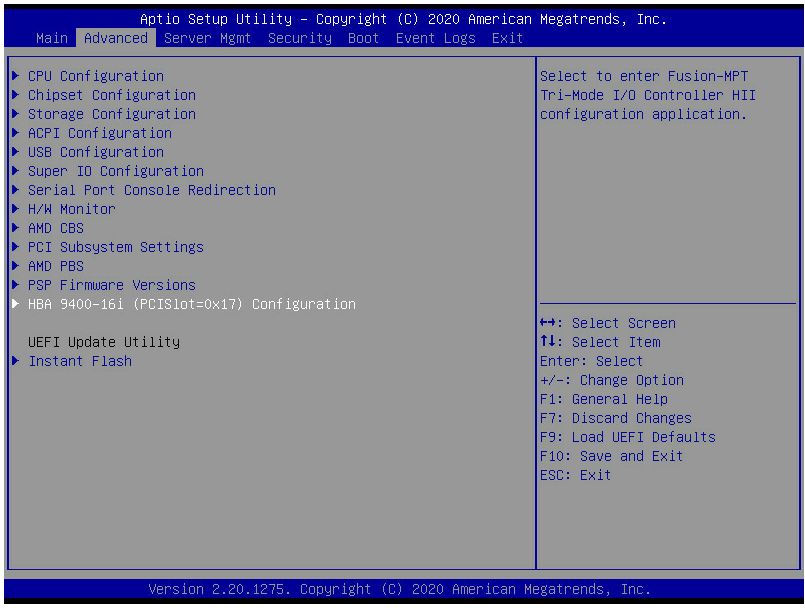Click arrow beside Storage Configuration
The height and width of the screenshot is (615, 805).
[16, 114]
